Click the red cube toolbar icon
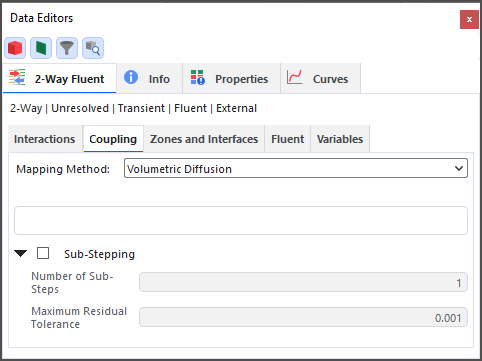 [x=15, y=48]
